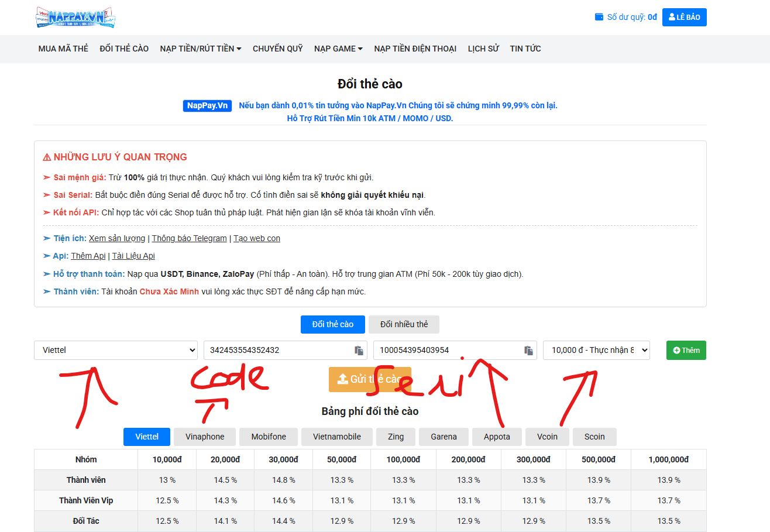Switch to Đổi nhiều thẻ tab

tap(404, 324)
